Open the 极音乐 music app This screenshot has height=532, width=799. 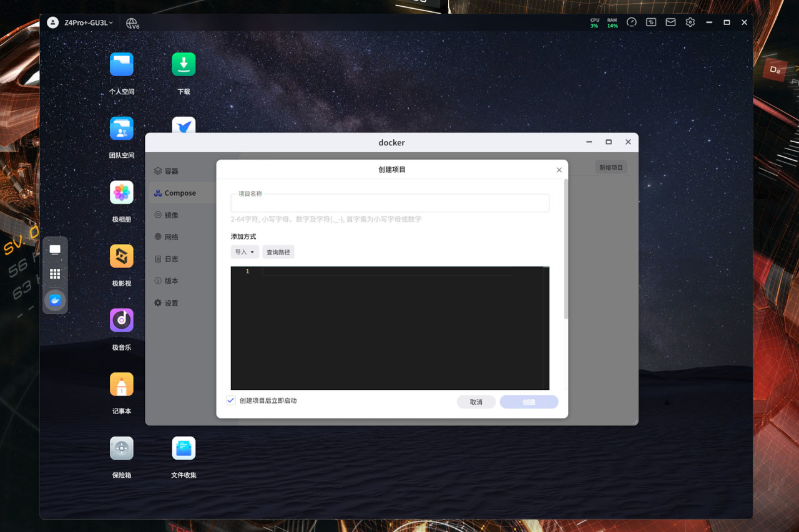tap(122, 320)
